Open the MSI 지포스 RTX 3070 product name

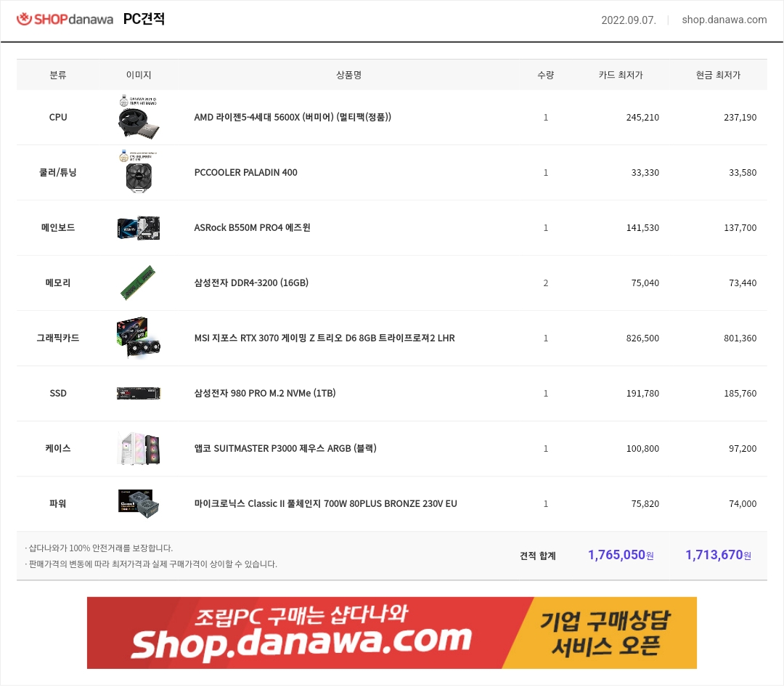click(324, 338)
